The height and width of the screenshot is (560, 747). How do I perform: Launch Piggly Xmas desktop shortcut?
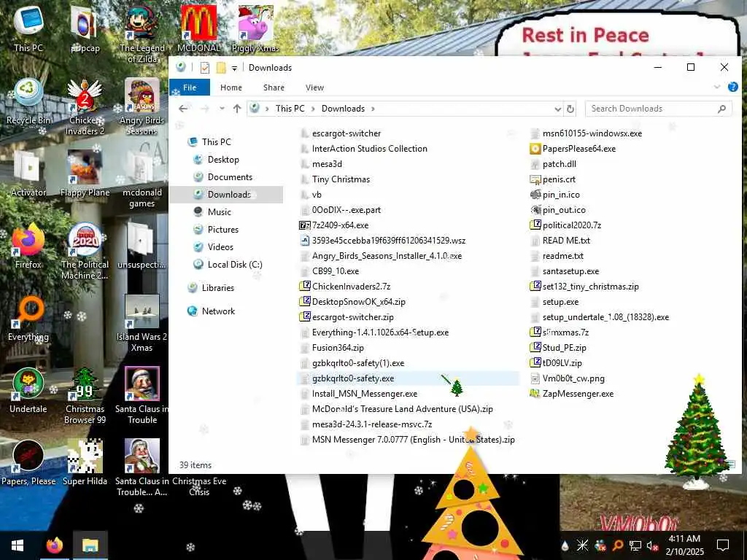point(255,28)
